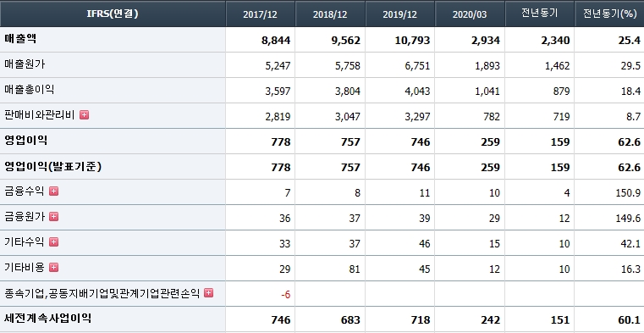Screen dimensions: 644x333
Task: Expand 종속기업,공동지배기업및관계기업관련손익 plus icon
Action: click(209, 292)
